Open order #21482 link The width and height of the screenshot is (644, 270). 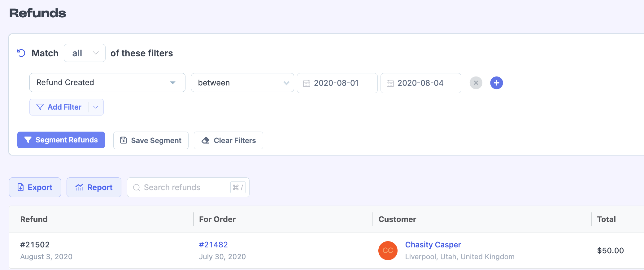pos(213,245)
